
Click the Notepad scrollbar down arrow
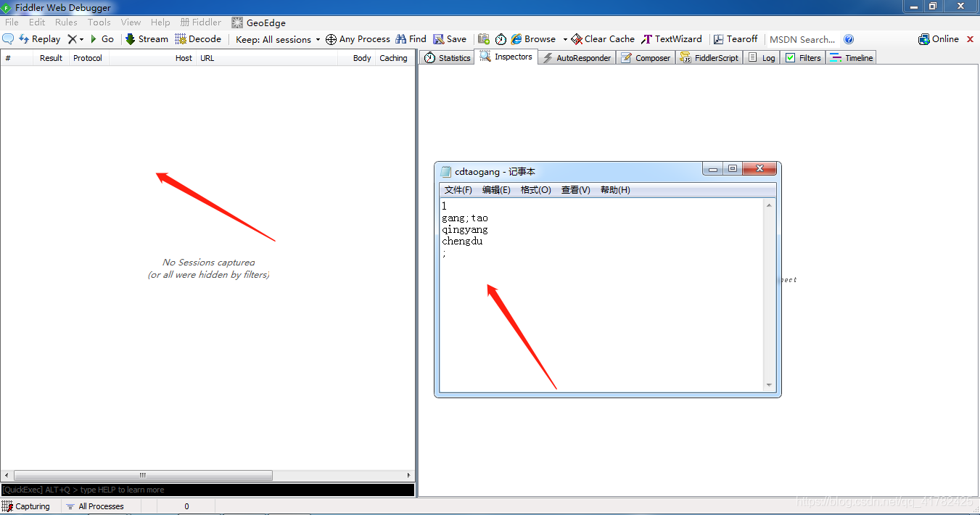point(770,385)
